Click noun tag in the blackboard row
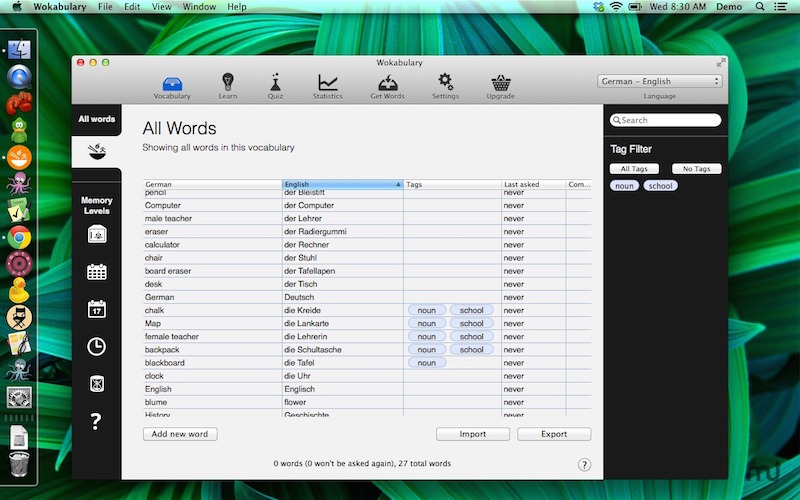 tap(427, 363)
